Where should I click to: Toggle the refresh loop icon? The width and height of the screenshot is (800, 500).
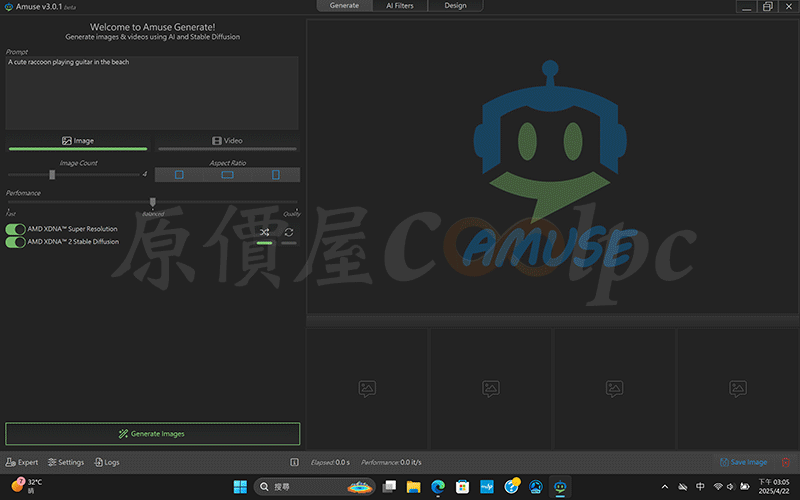click(289, 233)
